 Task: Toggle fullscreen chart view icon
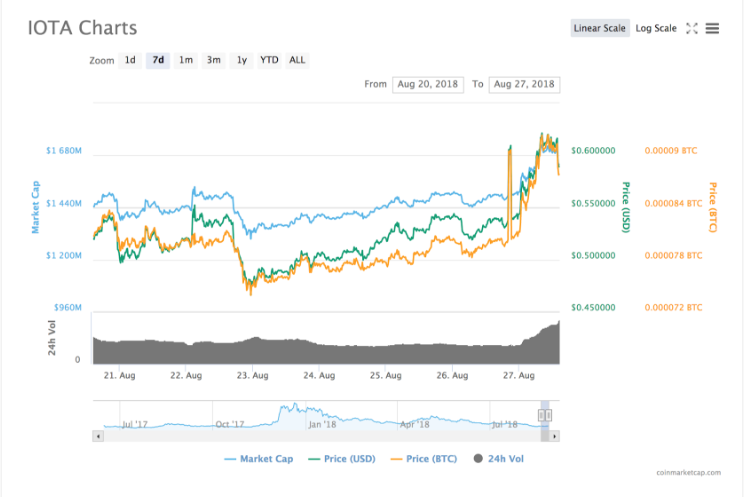point(692,28)
